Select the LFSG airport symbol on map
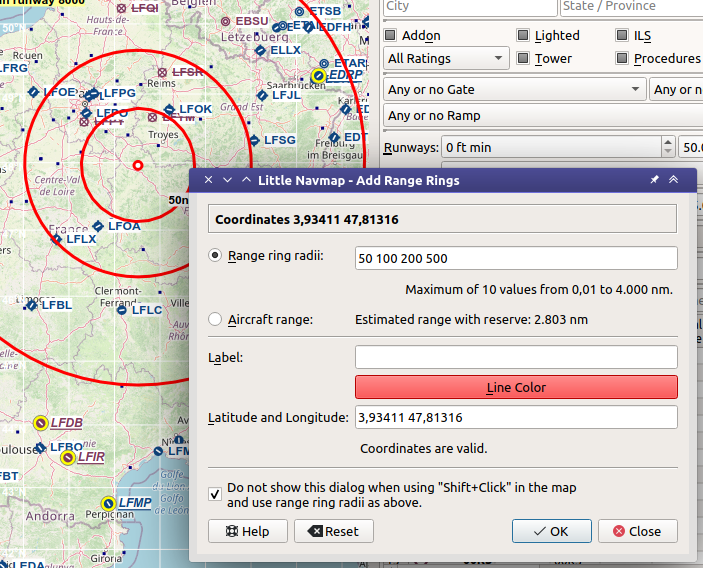This screenshot has height=568, width=703. tap(254, 140)
